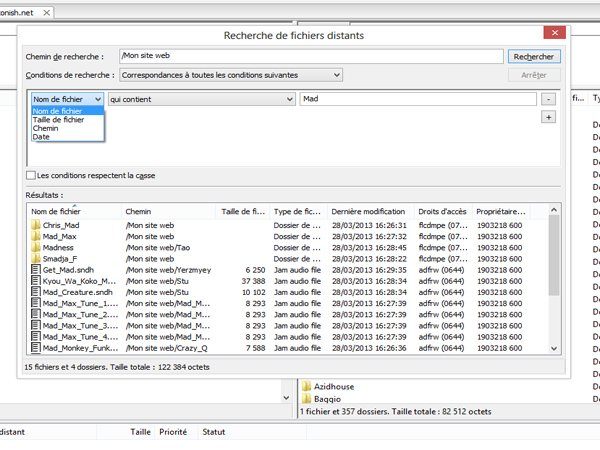Click the Chris_Mad folder icon
The width and height of the screenshot is (600, 450).
coord(36,225)
